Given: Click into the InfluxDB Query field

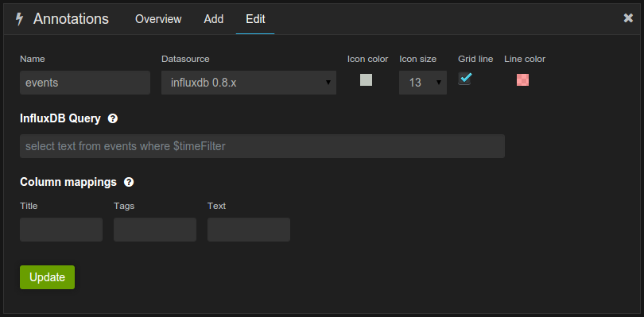Looking at the screenshot, I should point(262,146).
